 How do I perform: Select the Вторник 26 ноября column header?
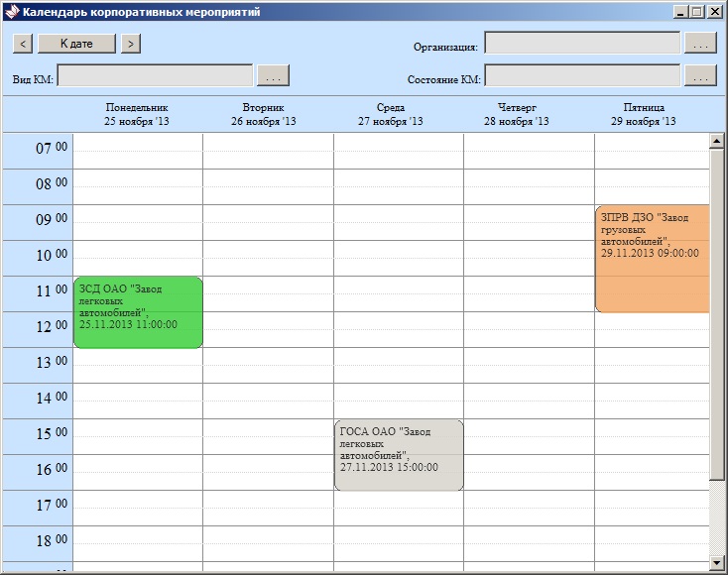pyautogui.click(x=263, y=114)
